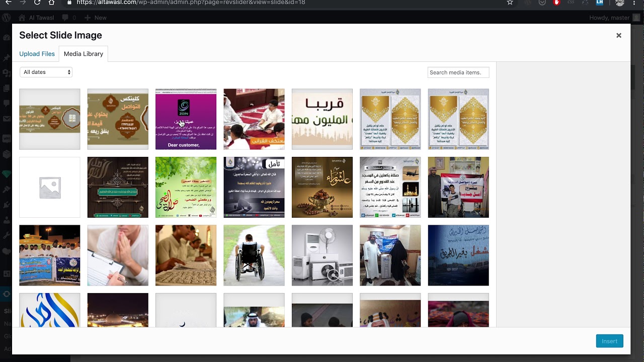Select the praying hands with clipboard image
This screenshot has width=644, height=362.
pos(118,255)
